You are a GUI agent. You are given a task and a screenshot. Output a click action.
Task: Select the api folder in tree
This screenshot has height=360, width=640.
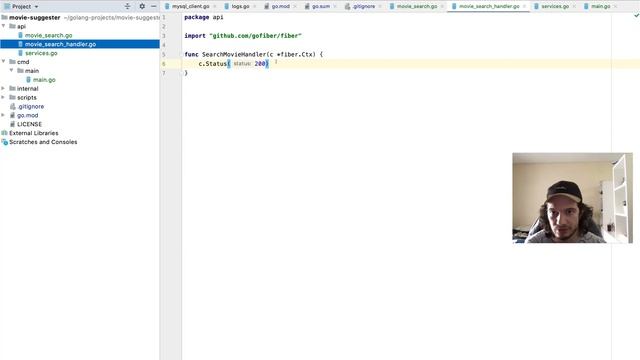pyautogui.click(x=21, y=27)
